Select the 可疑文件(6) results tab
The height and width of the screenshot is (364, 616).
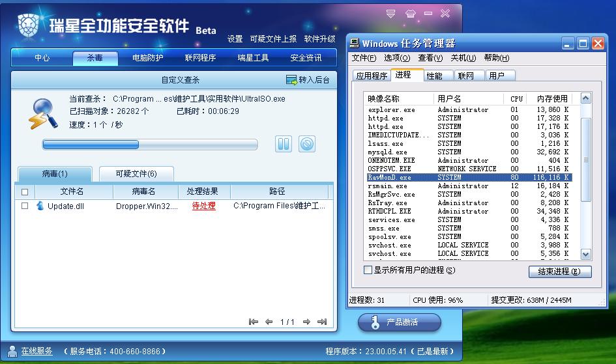(x=136, y=174)
